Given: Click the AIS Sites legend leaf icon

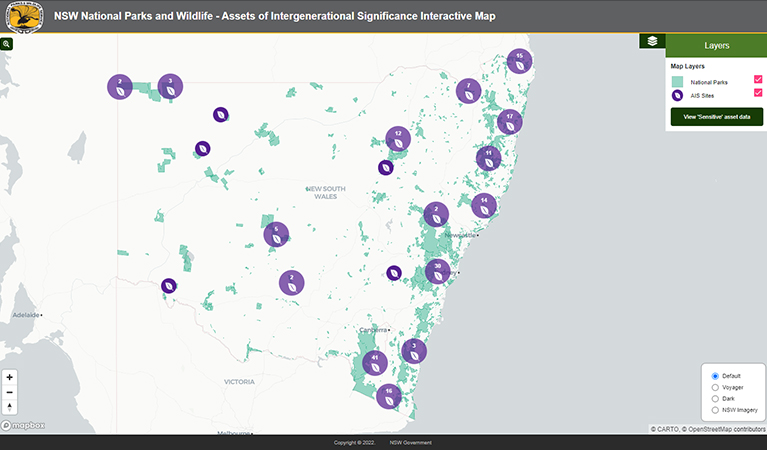Looking at the screenshot, I should 677,95.
